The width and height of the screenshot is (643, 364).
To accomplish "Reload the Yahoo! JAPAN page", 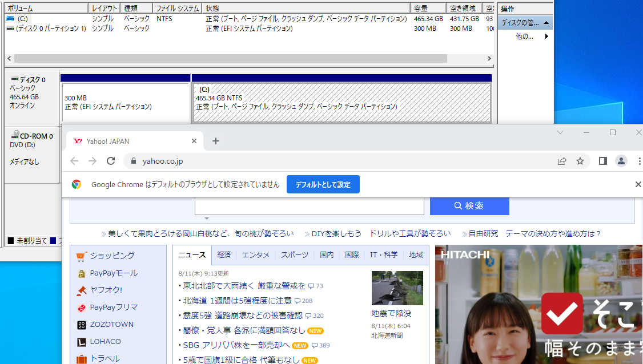I will 111,161.
